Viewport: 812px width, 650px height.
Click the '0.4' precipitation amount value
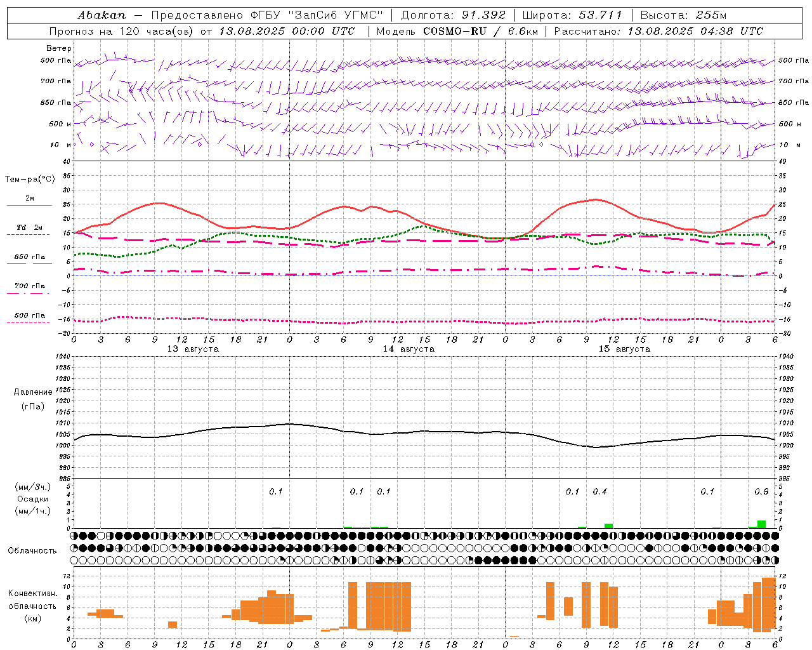point(599,491)
